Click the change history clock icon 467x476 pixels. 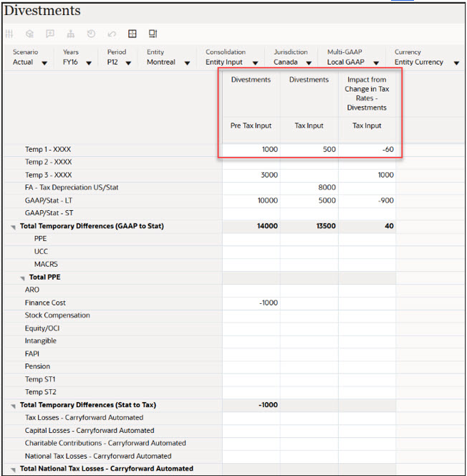pos(91,34)
